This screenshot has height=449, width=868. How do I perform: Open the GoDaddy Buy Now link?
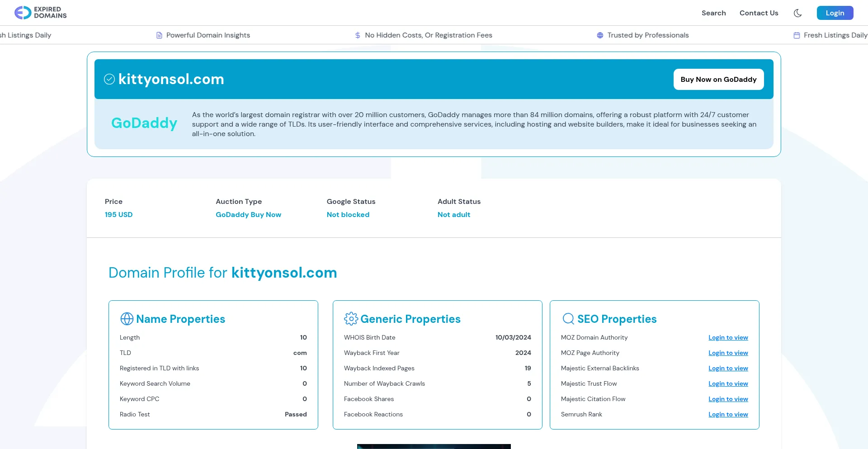tap(248, 214)
